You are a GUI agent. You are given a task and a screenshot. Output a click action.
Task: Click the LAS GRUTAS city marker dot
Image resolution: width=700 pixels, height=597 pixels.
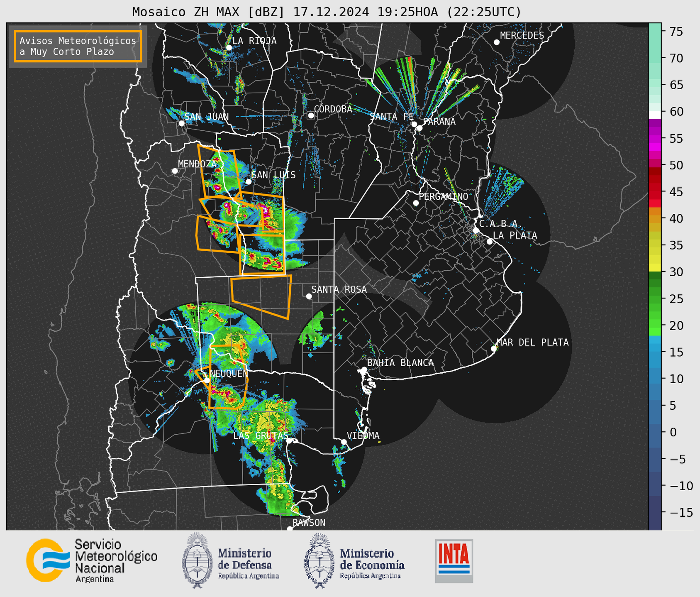(x=289, y=441)
